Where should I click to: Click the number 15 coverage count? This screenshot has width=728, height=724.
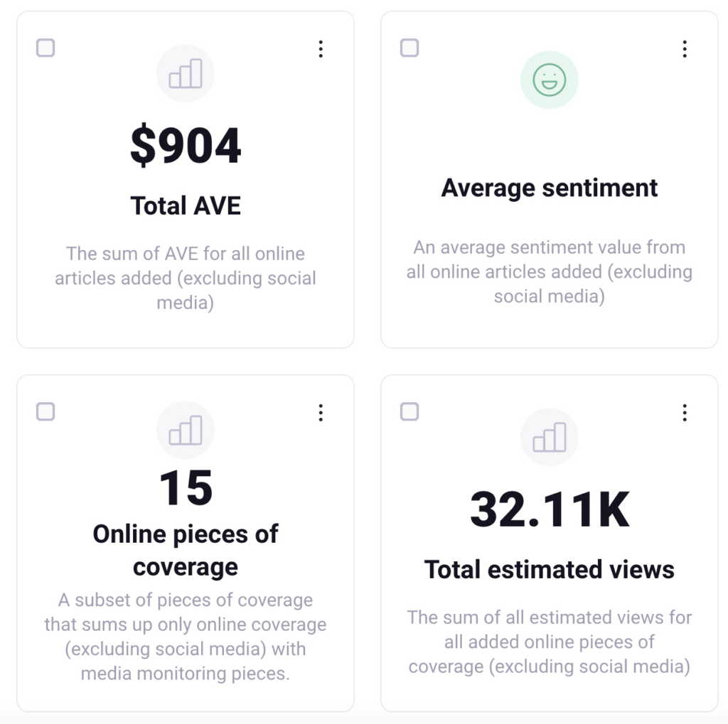pyautogui.click(x=186, y=488)
